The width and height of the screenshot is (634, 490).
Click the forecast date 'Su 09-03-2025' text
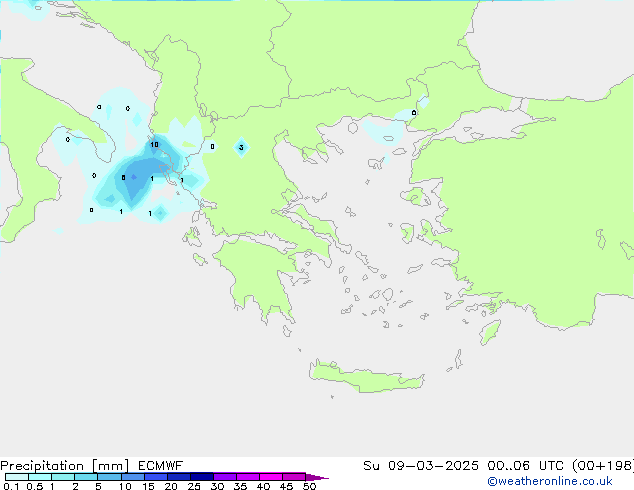tap(417, 466)
